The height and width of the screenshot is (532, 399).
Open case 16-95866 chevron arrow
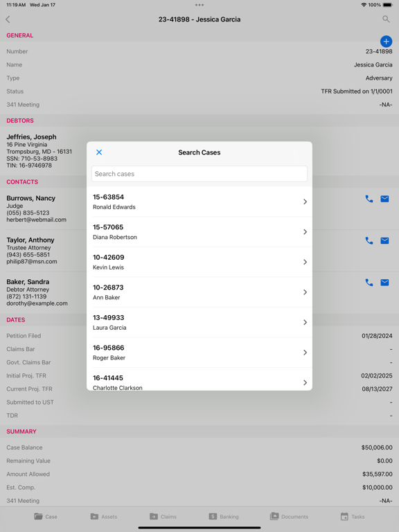click(305, 353)
